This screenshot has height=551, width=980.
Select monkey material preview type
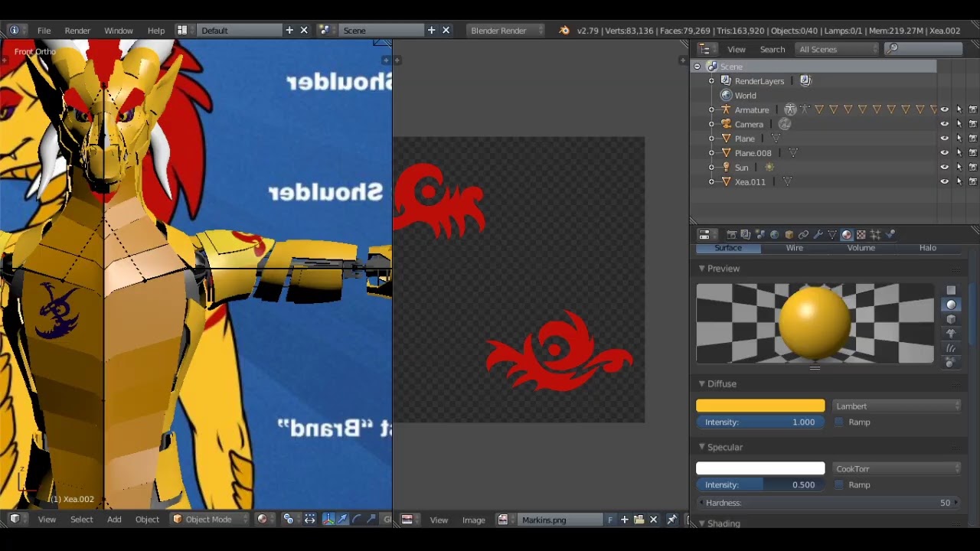[951, 334]
